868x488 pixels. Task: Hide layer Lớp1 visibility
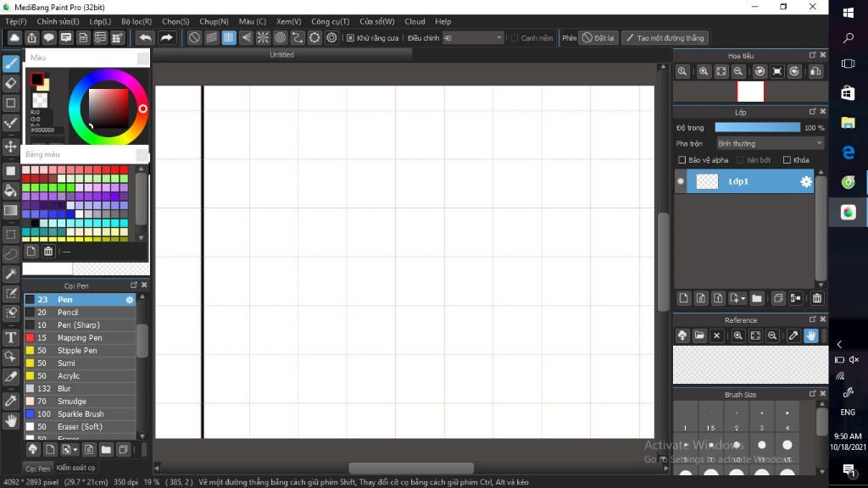[681, 181]
